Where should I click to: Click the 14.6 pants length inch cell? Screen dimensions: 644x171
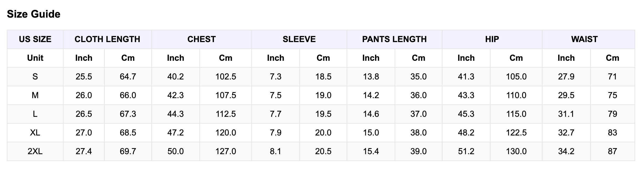click(371, 114)
